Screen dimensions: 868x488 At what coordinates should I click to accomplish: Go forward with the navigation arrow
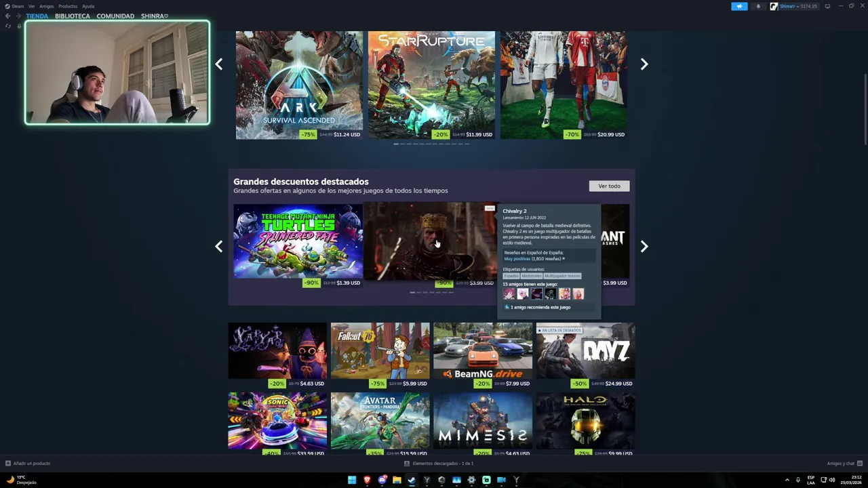click(18, 16)
